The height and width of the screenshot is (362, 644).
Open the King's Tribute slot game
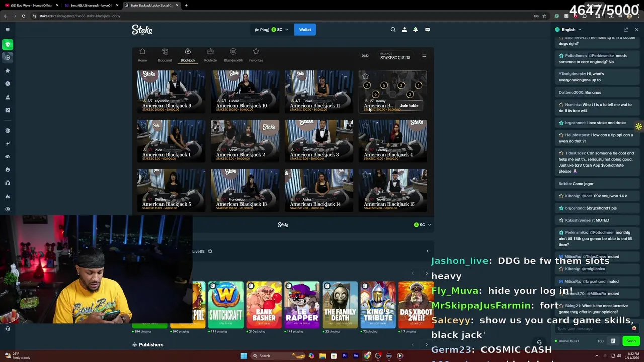(x=378, y=305)
